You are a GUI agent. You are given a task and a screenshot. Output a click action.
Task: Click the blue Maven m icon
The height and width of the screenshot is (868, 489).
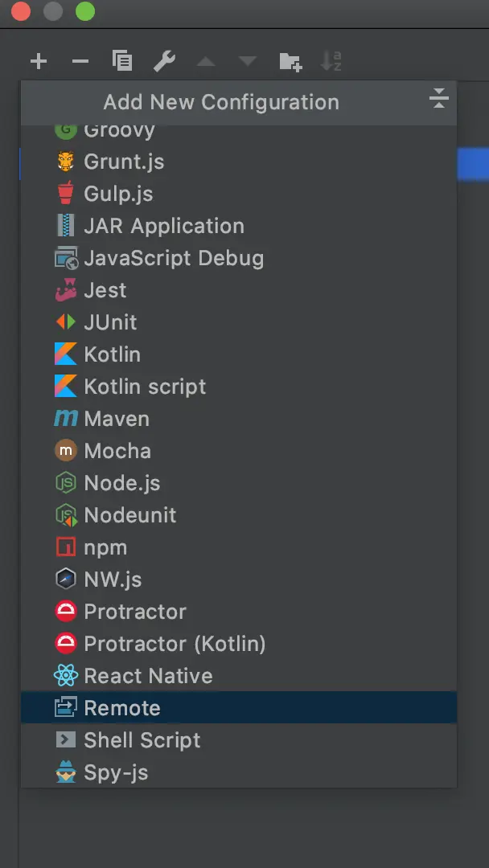(66, 419)
